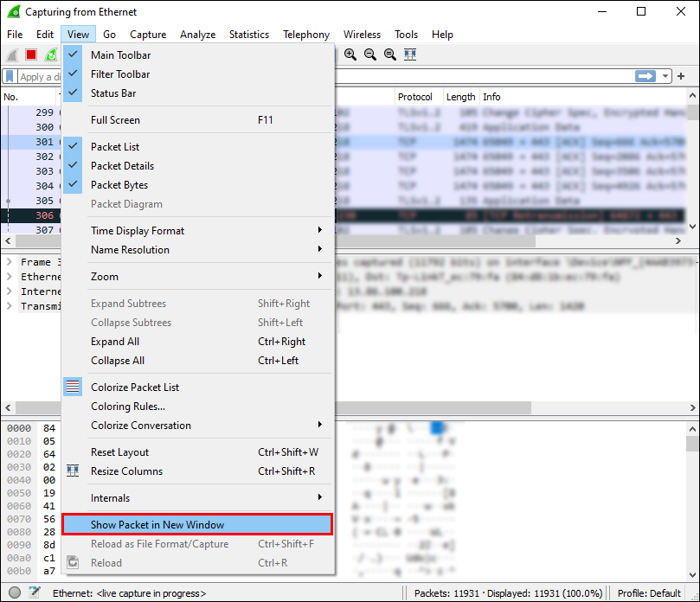Choose Collapse All in View menu
Screen dimensions: 700x602
196,360
